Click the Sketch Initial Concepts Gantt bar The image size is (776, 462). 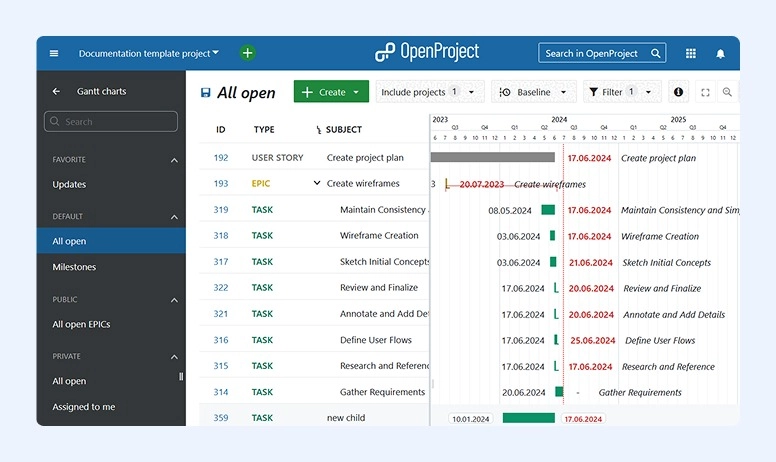click(x=553, y=262)
